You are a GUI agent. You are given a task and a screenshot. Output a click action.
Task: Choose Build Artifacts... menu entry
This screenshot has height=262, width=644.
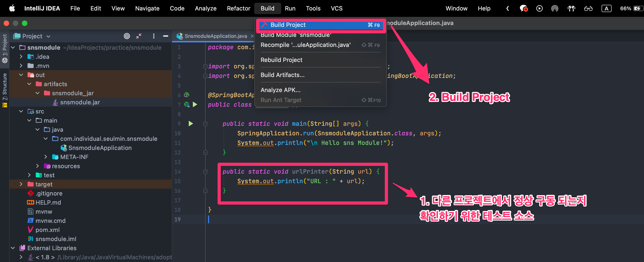click(x=282, y=75)
